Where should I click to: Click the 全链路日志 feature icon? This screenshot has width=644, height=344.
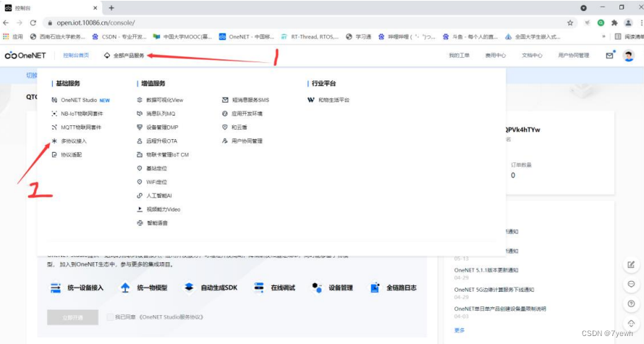click(x=375, y=288)
